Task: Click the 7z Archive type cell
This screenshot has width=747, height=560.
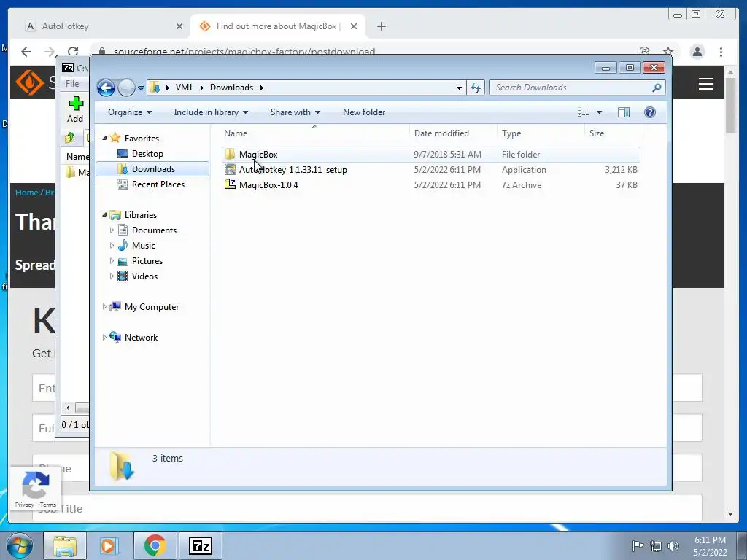Action: (521, 185)
